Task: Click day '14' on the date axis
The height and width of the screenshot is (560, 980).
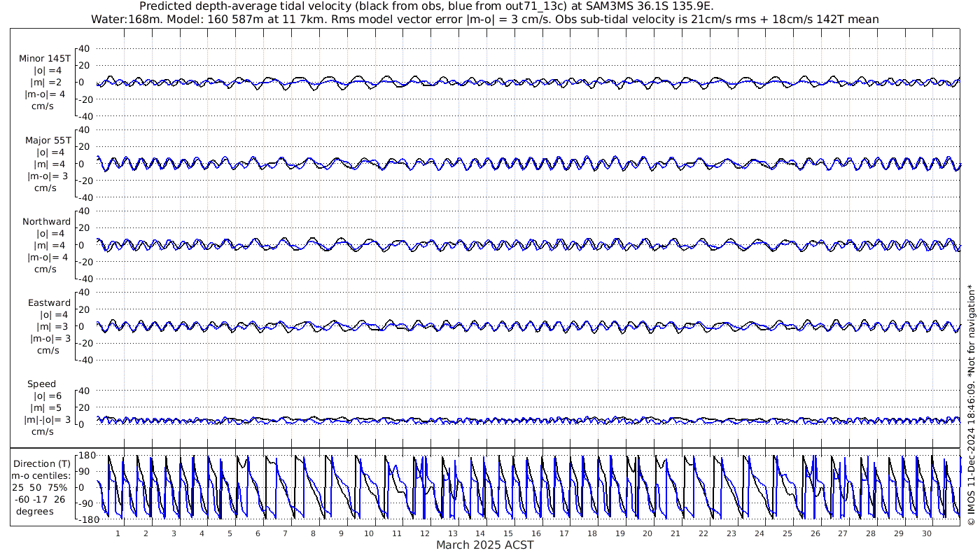Action: click(x=480, y=533)
